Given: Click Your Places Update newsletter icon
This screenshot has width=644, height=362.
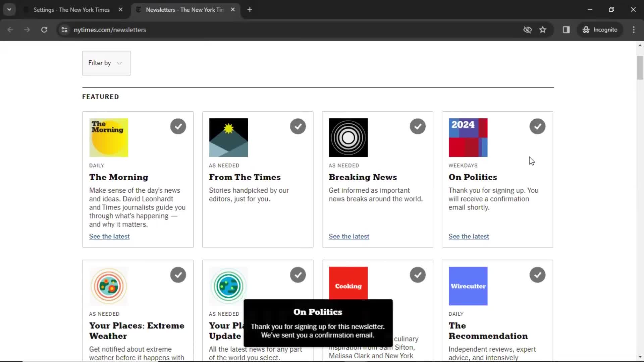Looking at the screenshot, I should pyautogui.click(x=228, y=286).
